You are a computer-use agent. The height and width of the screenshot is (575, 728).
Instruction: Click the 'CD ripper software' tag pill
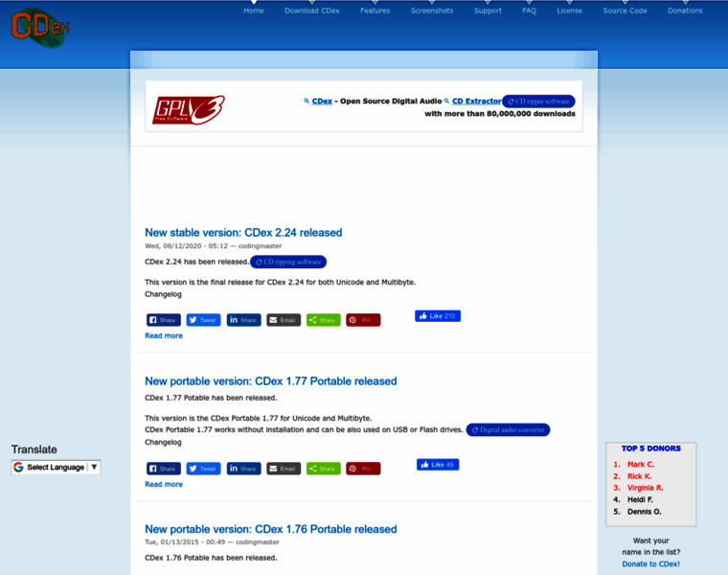coord(538,102)
